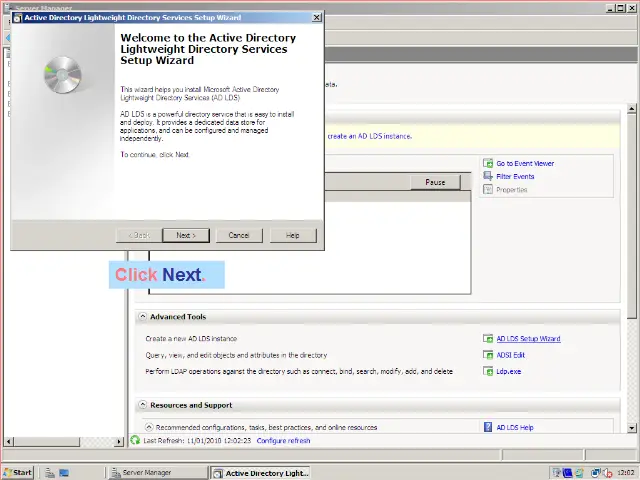Follow the 'create an AD LDS instance' link

(x=369, y=136)
